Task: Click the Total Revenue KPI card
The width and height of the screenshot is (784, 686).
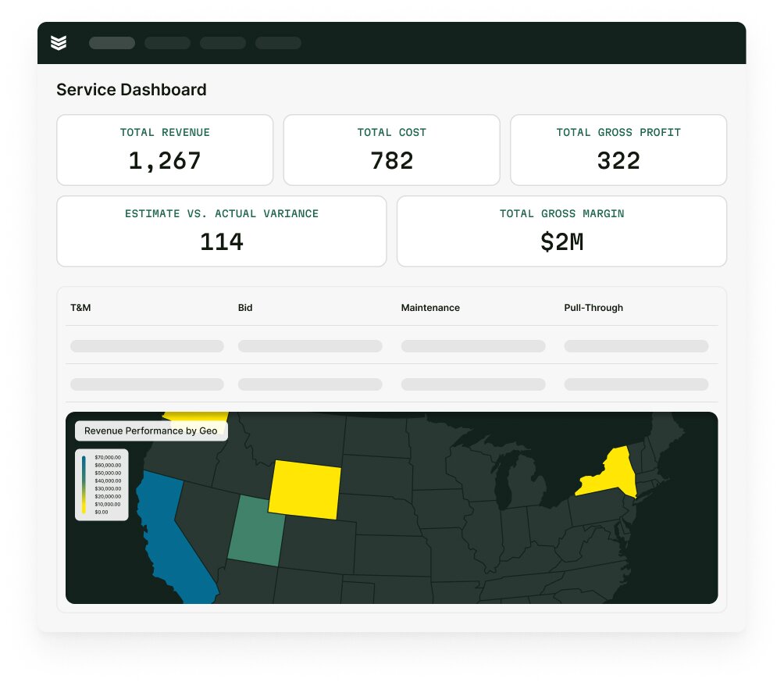Action: coord(165,149)
